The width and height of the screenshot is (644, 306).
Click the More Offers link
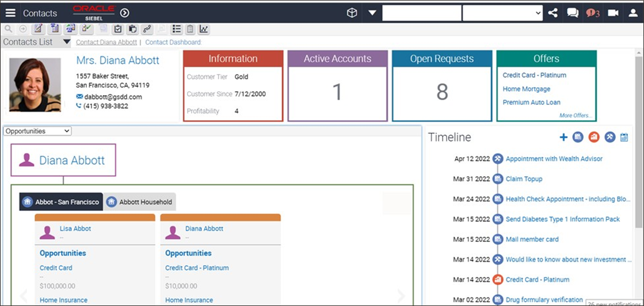pos(576,116)
